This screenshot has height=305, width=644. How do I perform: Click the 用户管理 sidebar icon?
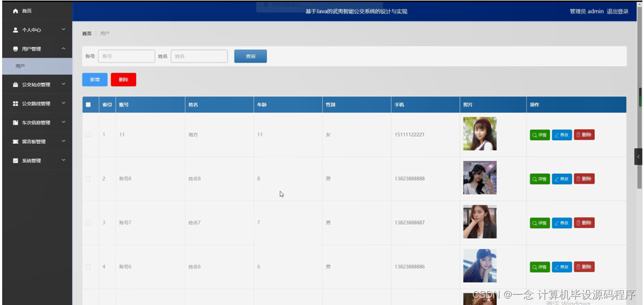(16, 49)
